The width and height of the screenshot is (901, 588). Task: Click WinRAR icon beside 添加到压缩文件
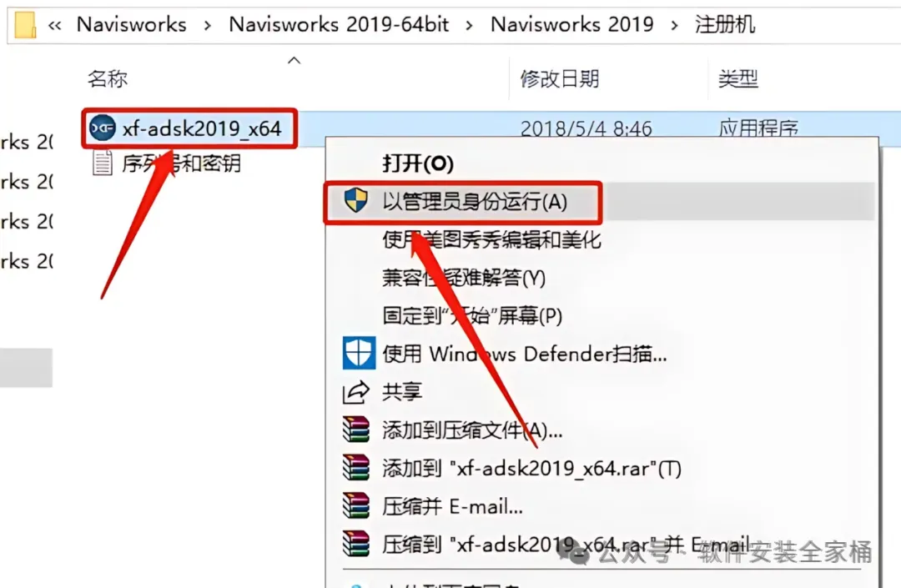click(355, 429)
